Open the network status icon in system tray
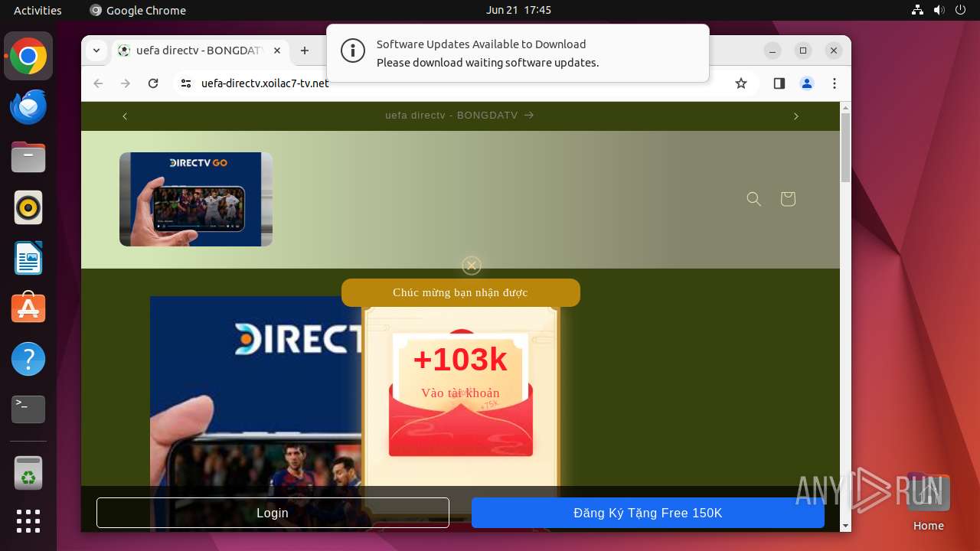The height and width of the screenshot is (551, 980). [917, 10]
